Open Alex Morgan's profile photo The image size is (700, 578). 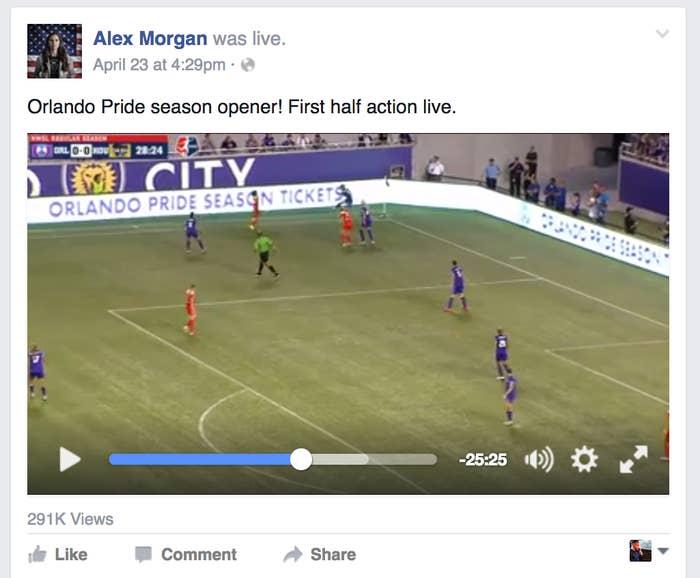point(54,51)
